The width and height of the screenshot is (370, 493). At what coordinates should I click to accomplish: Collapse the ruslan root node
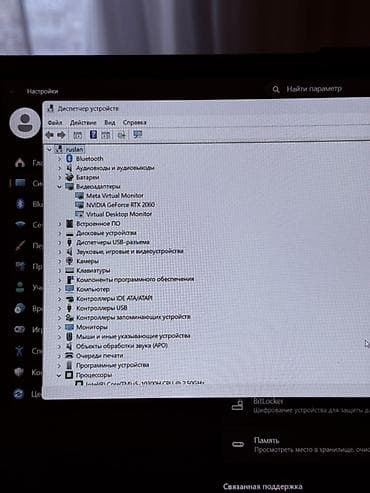click(x=49, y=149)
